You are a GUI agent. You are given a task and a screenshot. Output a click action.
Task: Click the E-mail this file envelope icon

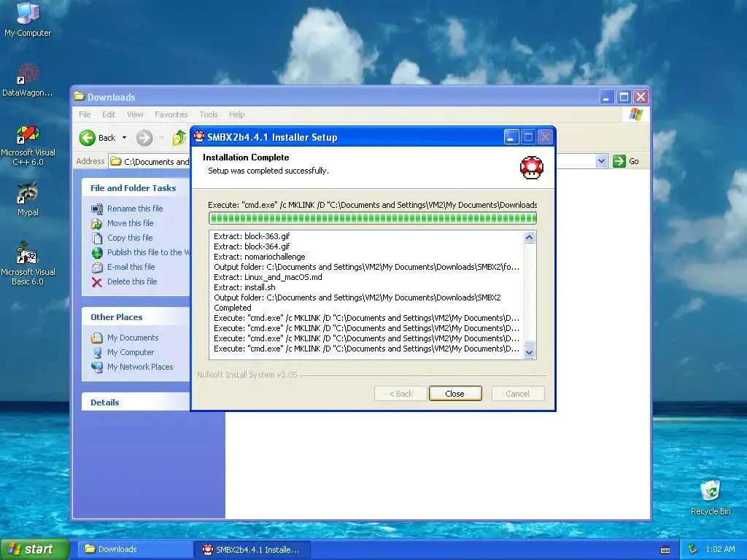click(97, 268)
